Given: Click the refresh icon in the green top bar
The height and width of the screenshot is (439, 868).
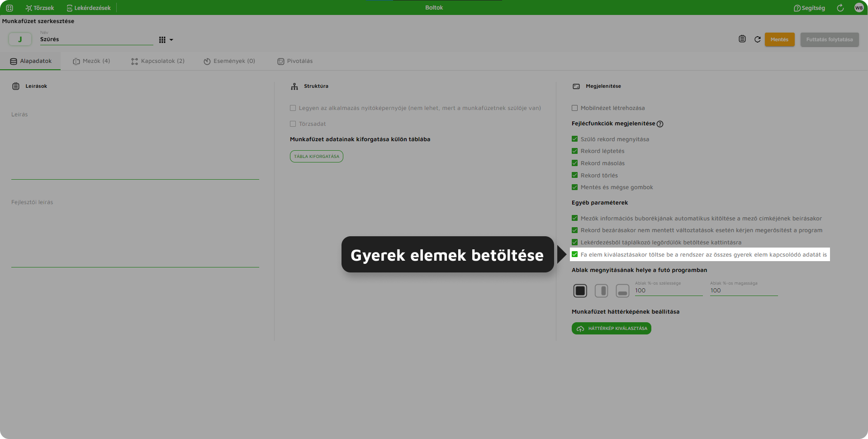Looking at the screenshot, I should (x=840, y=8).
